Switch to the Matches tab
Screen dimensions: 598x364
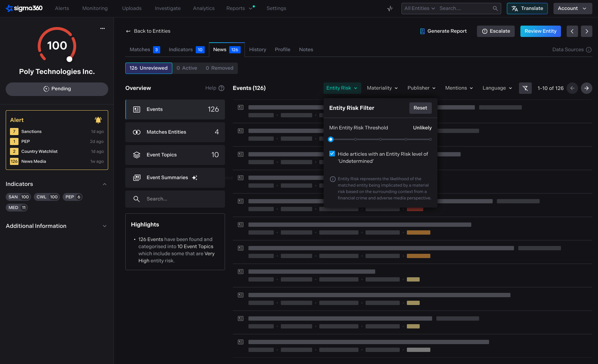(x=145, y=50)
